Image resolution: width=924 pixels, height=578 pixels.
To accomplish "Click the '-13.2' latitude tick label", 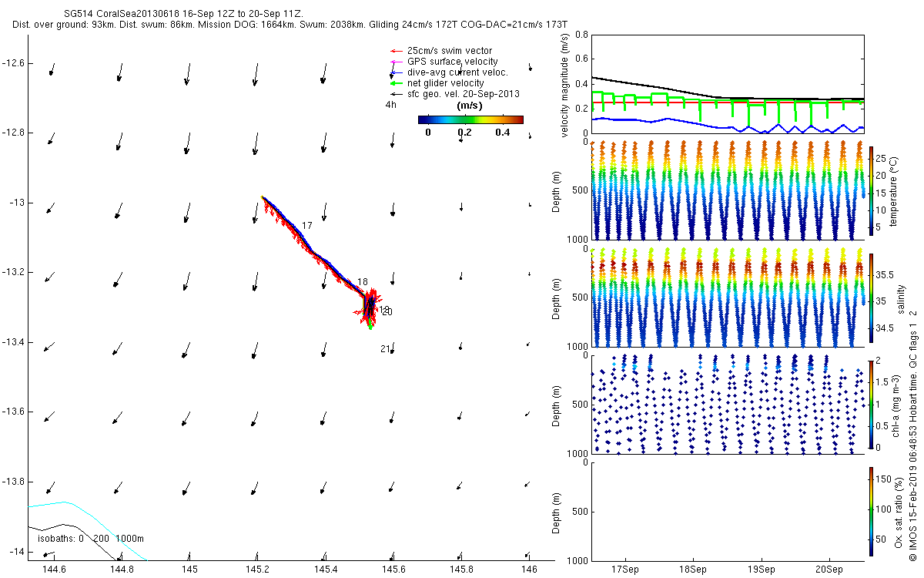I will pos(14,272).
